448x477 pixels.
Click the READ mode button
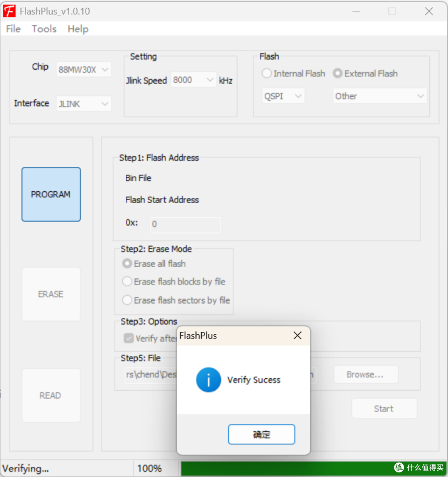click(x=51, y=395)
